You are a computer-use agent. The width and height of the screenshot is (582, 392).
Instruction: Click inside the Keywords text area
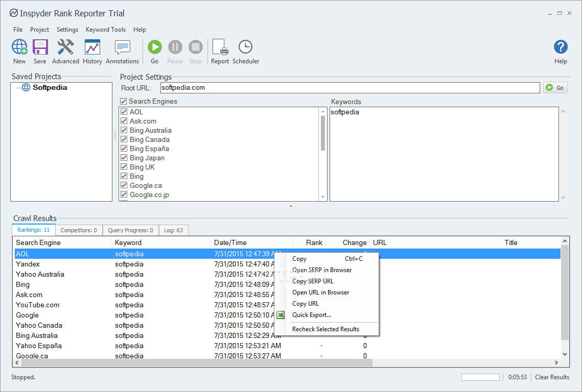[x=445, y=154]
